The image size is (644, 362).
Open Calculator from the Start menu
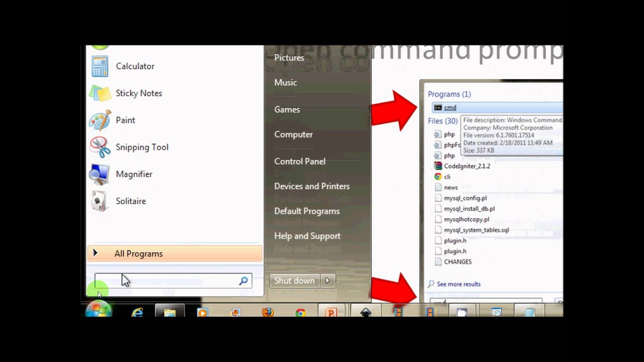135,66
